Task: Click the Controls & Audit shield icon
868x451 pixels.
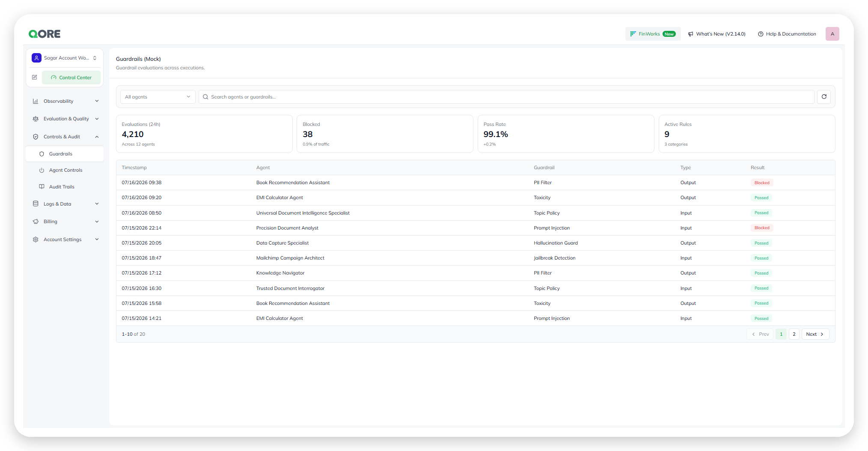Action: 36,137
